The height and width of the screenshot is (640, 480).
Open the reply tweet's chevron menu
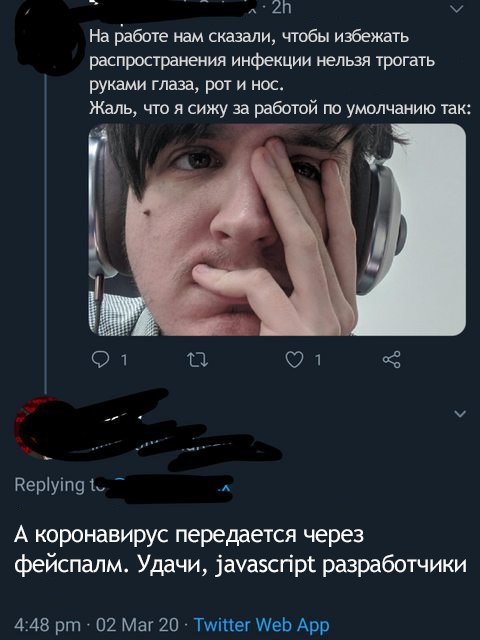pyautogui.click(x=460, y=414)
